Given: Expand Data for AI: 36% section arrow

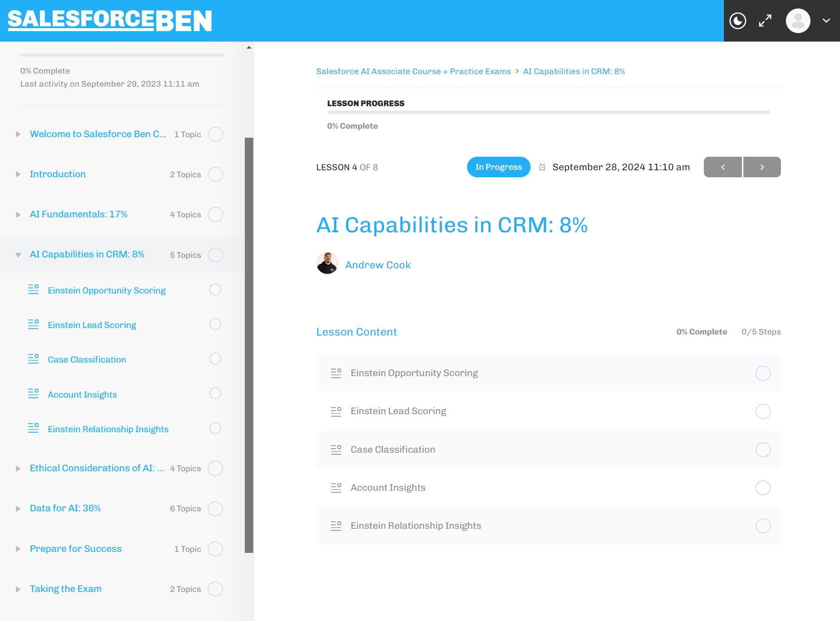Looking at the screenshot, I should coord(18,509).
